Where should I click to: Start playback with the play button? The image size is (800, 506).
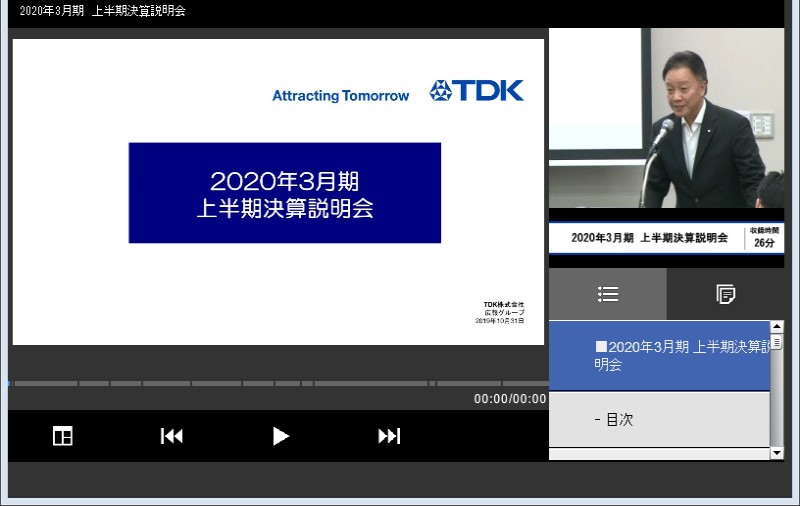281,436
